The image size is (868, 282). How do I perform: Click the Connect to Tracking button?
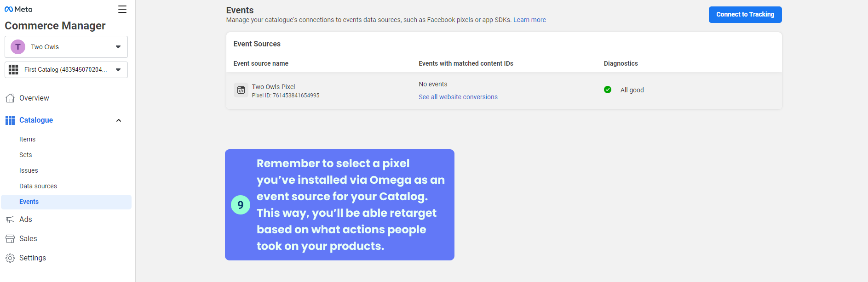[x=745, y=15]
